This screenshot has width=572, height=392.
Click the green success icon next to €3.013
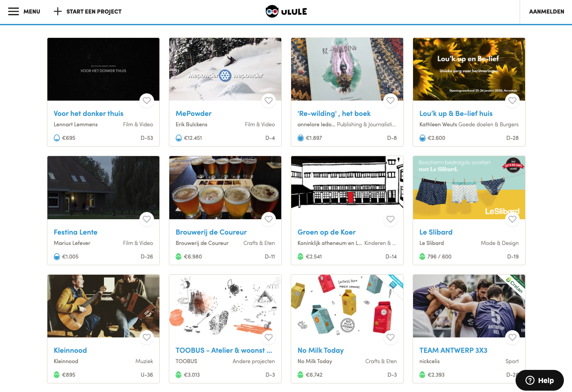(179, 375)
